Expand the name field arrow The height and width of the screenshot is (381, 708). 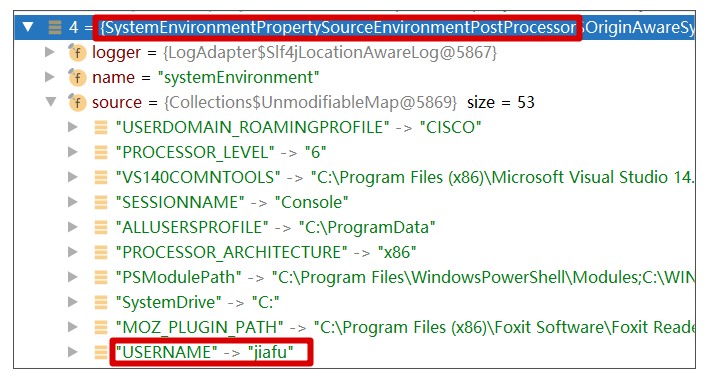point(50,77)
